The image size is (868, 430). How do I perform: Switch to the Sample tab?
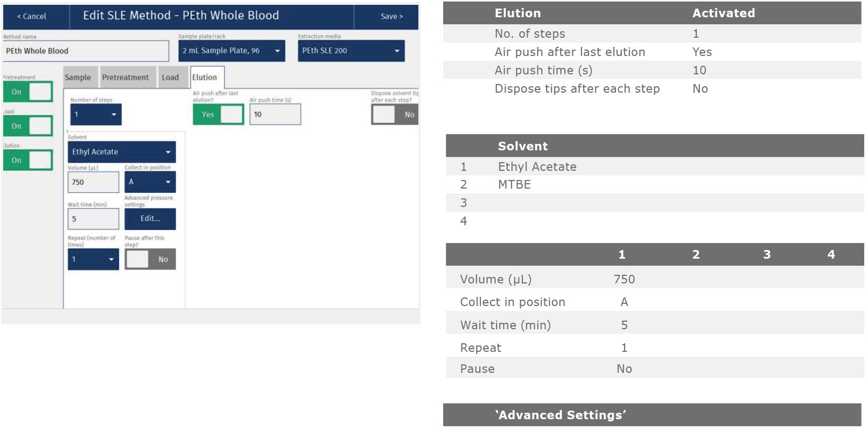click(x=79, y=78)
